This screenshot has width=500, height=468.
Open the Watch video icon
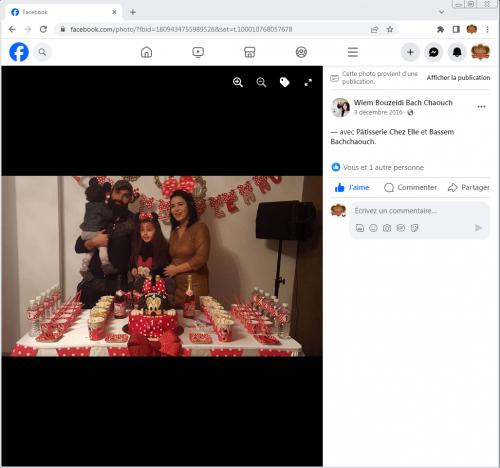pos(198,52)
